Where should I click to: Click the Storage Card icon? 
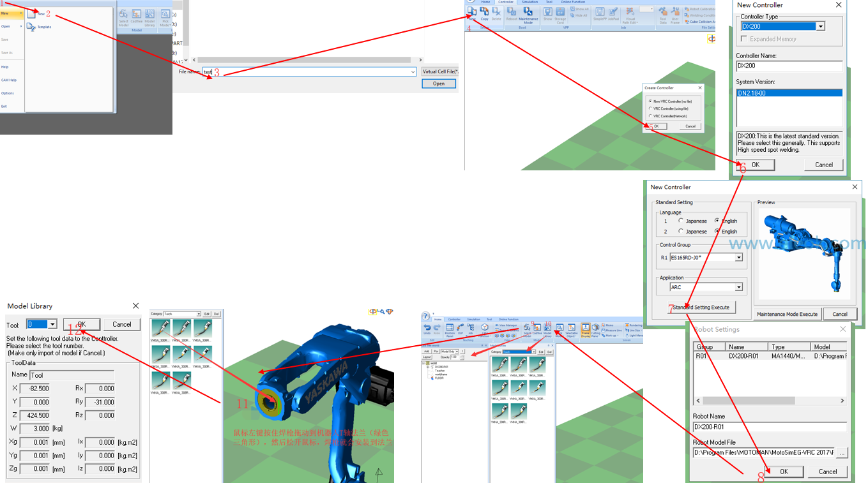560,15
